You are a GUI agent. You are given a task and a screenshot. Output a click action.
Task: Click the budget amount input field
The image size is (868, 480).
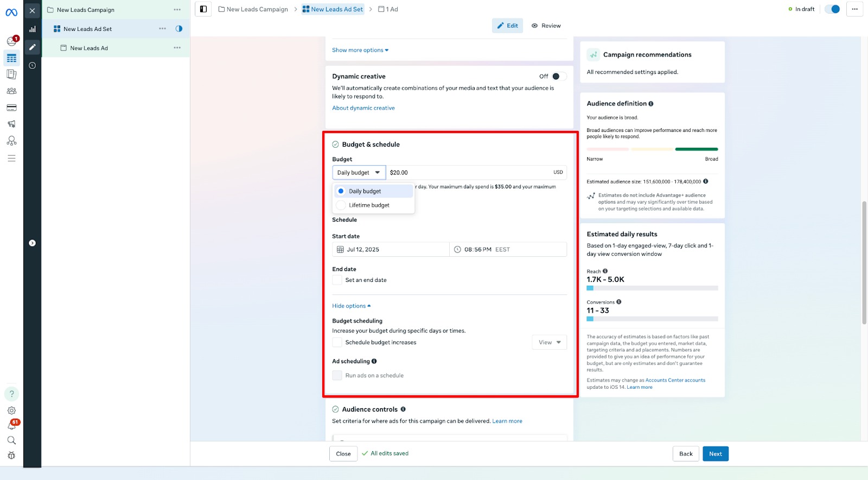(467, 173)
